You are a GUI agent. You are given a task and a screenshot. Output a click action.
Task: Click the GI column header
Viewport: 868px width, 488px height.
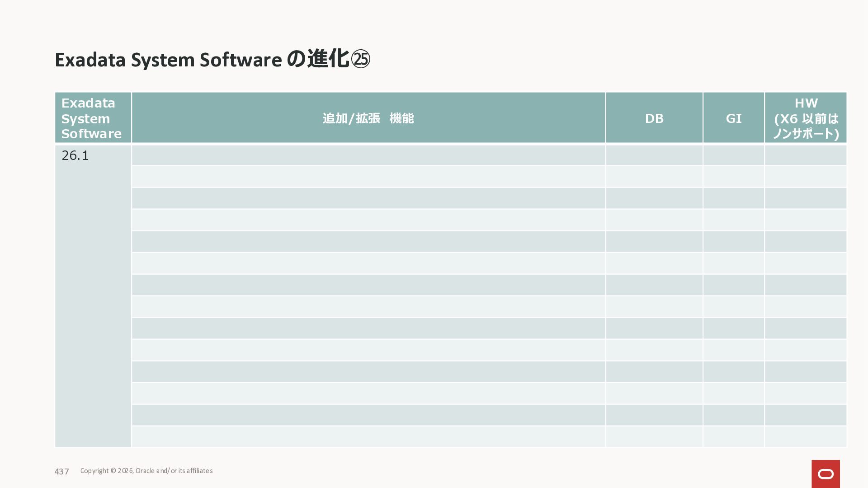(x=733, y=118)
